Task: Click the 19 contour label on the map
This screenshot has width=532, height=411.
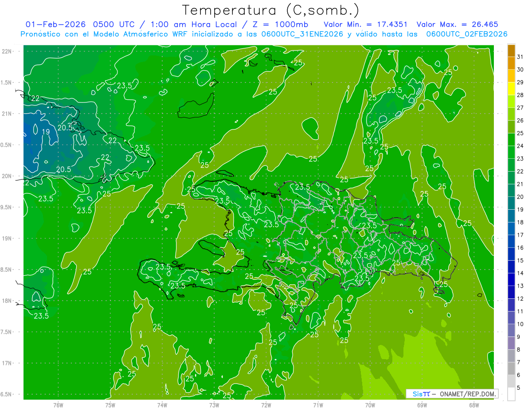Action: point(46,132)
